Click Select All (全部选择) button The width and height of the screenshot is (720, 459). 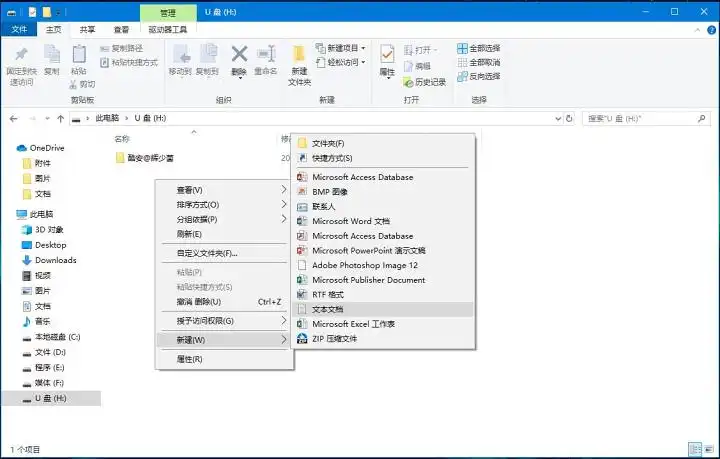pos(478,48)
